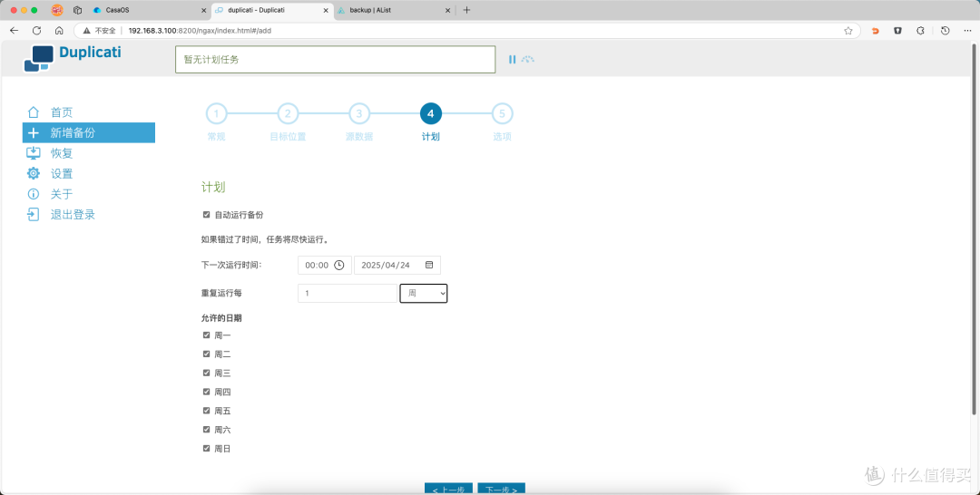
Task: Click the orange arrow icon in browser toolbar
Action: click(876, 31)
